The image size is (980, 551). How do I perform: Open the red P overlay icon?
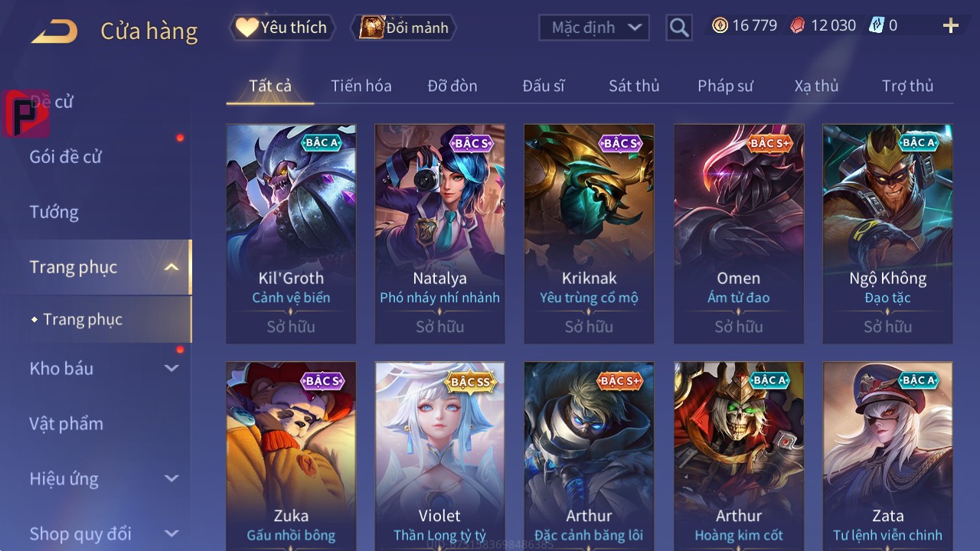coord(26,113)
